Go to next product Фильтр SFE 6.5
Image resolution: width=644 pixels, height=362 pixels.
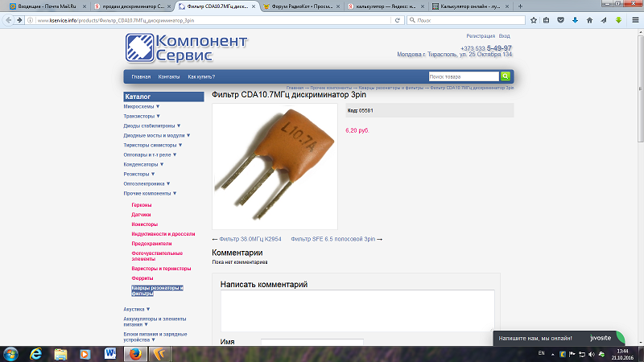pyautogui.click(x=336, y=239)
